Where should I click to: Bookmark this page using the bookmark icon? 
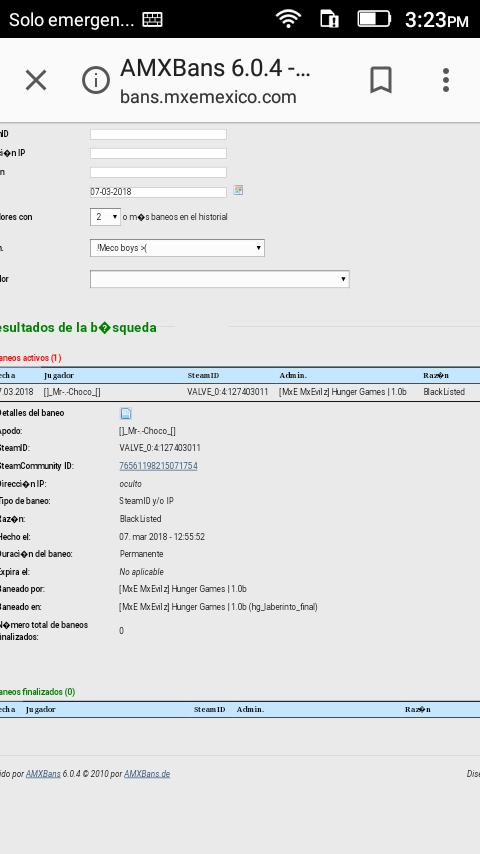pos(381,81)
